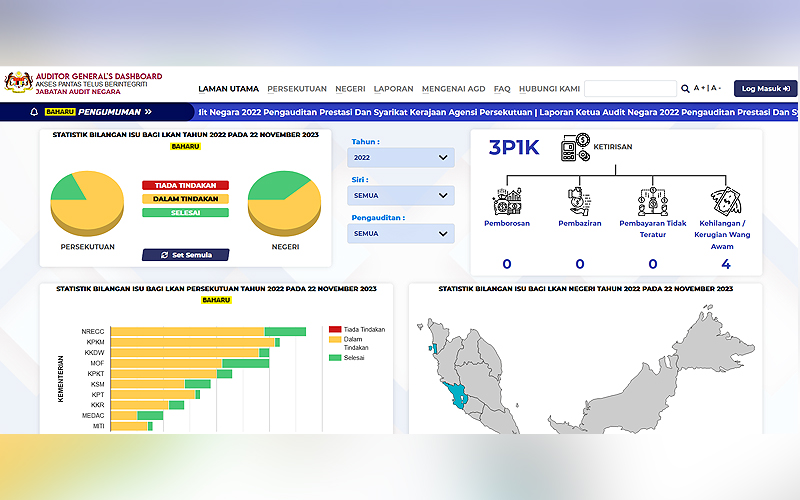
Task: Toggle the Tiada Tindakan legend filter
Action: pyautogui.click(x=185, y=185)
